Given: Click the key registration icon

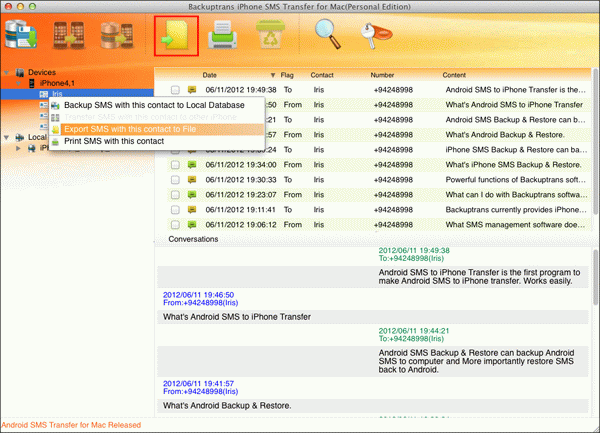Looking at the screenshot, I should coord(376,36).
